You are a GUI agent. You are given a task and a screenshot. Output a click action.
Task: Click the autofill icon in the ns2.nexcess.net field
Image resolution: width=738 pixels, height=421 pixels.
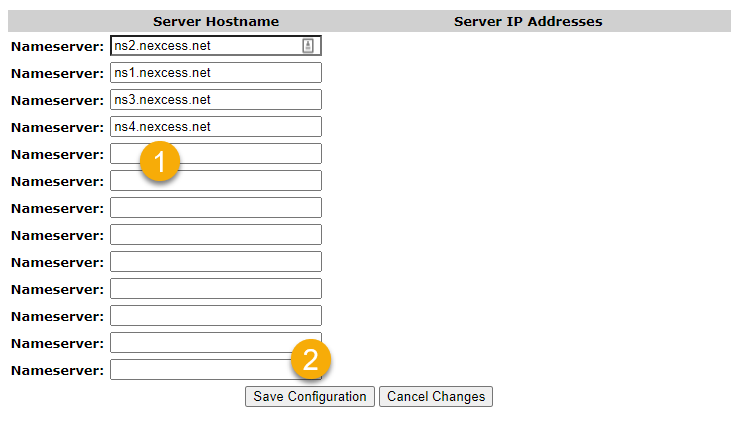click(308, 46)
